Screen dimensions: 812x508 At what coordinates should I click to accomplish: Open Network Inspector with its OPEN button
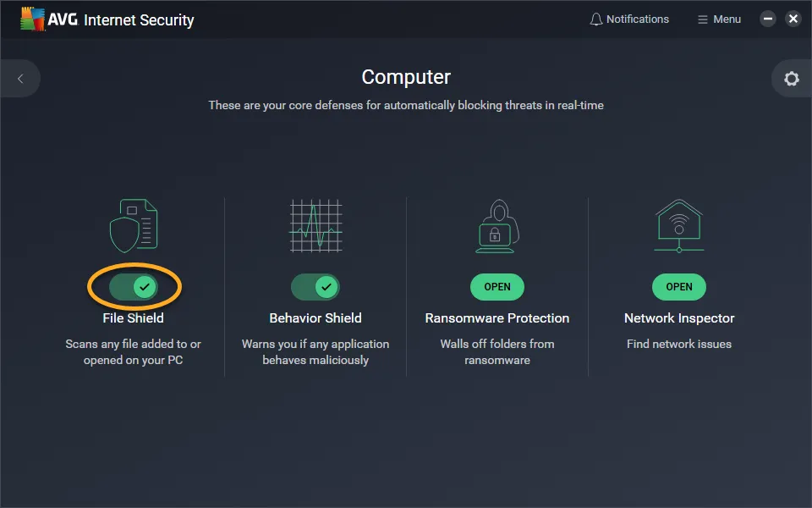click(679, 287)
